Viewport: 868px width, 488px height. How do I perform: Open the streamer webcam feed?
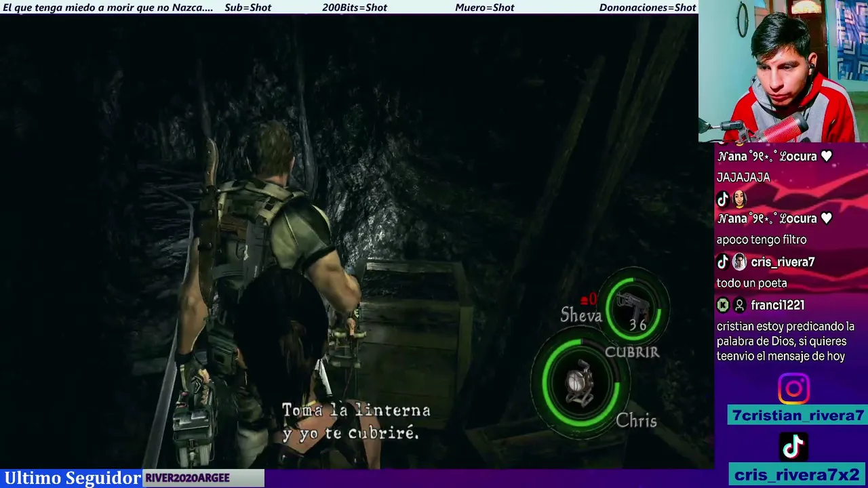click(783, 71)
